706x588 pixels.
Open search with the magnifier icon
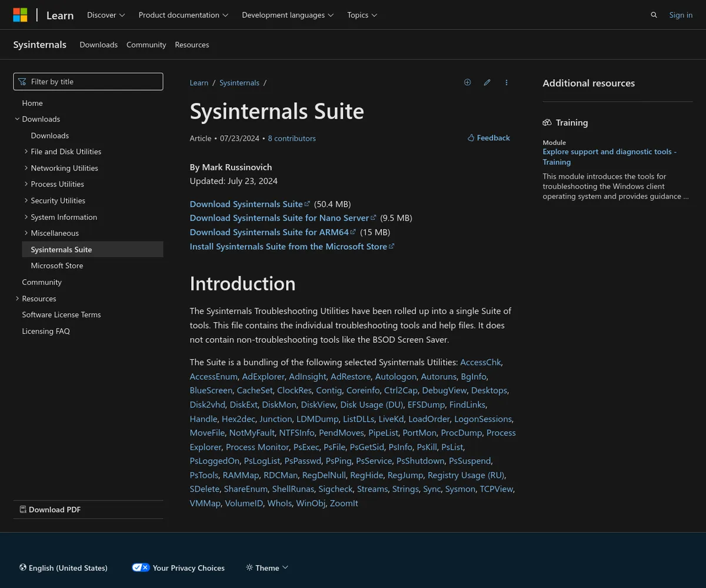(x=654, y=15)
